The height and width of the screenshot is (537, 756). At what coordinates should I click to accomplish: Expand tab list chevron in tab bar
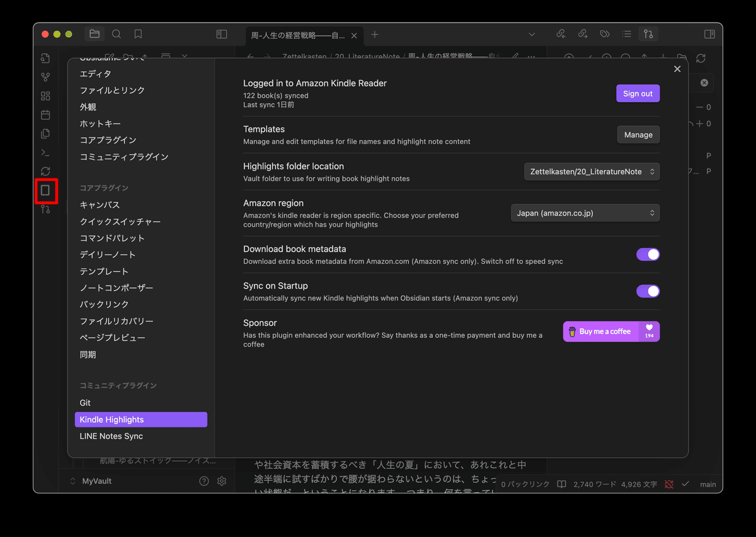click(532, 34)
